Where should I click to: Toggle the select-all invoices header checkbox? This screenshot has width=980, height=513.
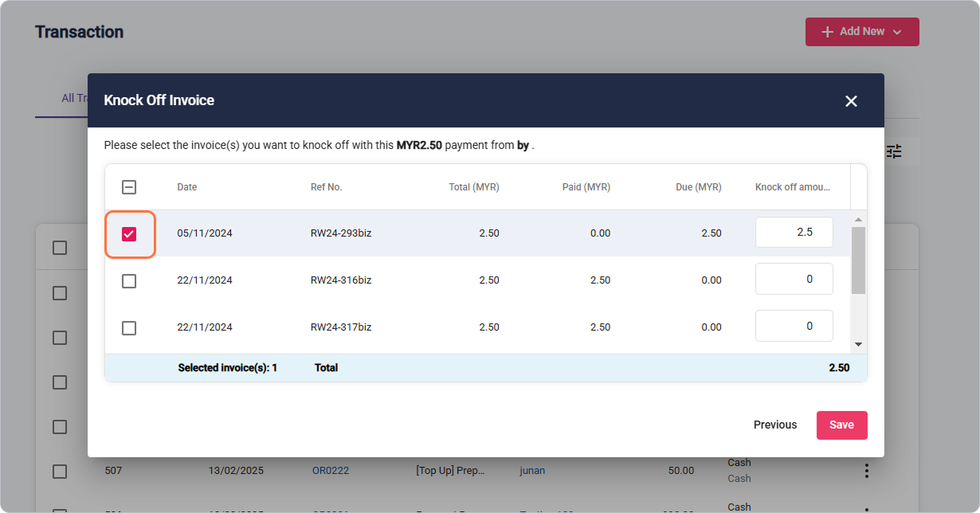tap(129, 187)
